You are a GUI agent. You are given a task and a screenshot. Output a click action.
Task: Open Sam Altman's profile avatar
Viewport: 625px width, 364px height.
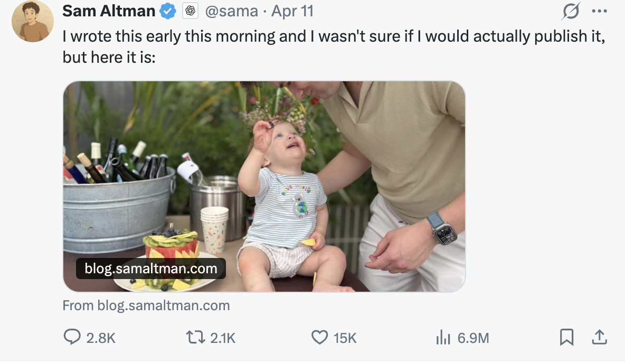click(x=33, y=21)
